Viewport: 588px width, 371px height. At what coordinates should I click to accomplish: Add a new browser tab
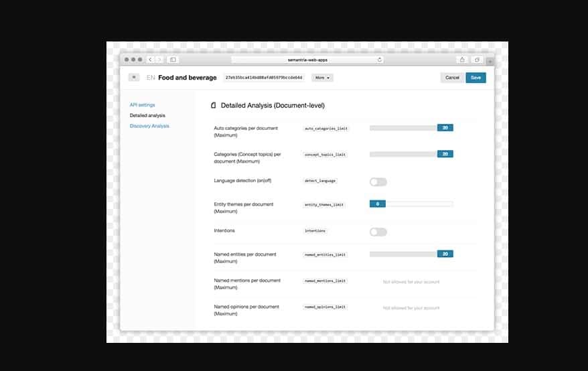pyautogui.click(x=490, y=61)
